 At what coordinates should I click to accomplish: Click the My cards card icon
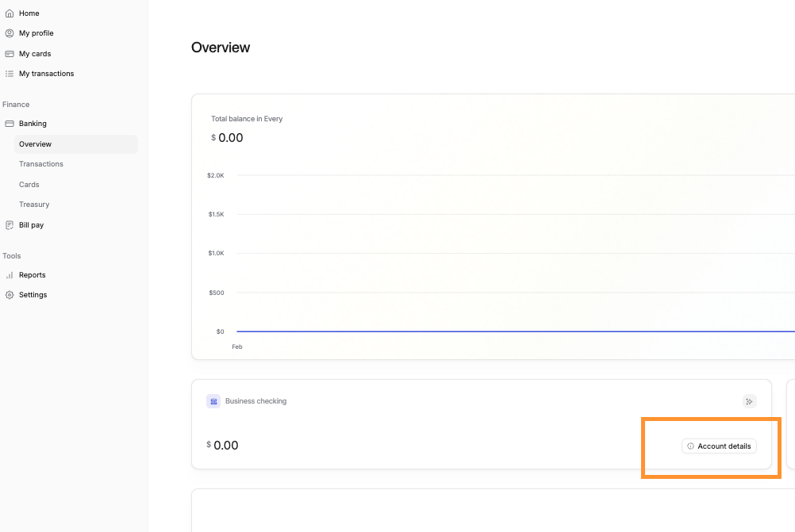tap(10, 54)
